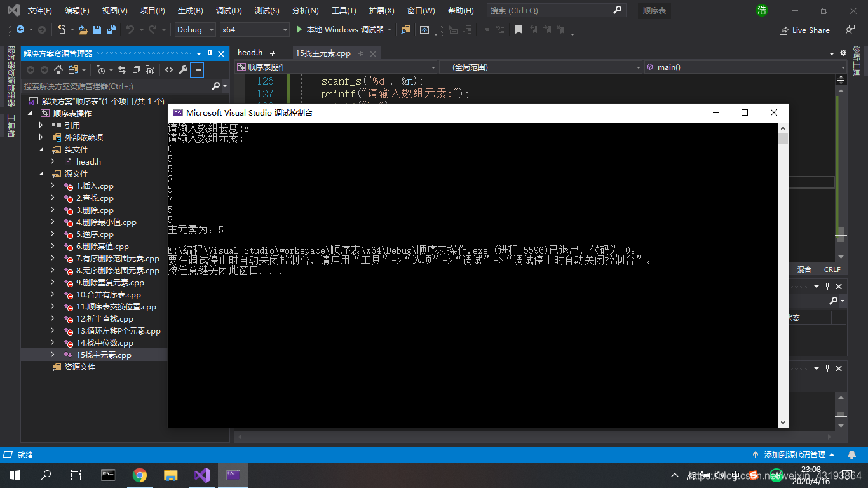
Task: Toggle pin on 15找主元素.cpp tab
Action: [x=362, y=53]
